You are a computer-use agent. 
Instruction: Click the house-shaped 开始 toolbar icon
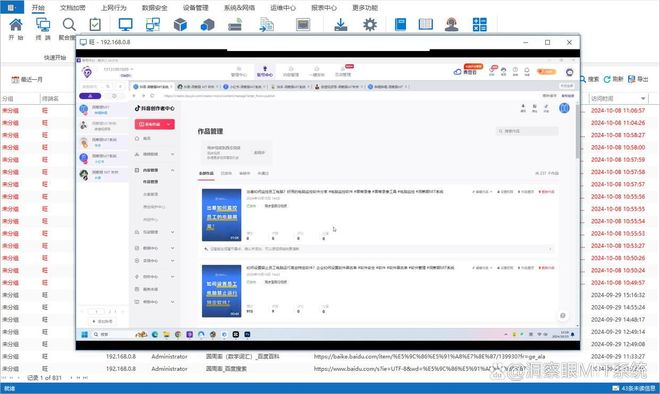click(x=16, y=25)
